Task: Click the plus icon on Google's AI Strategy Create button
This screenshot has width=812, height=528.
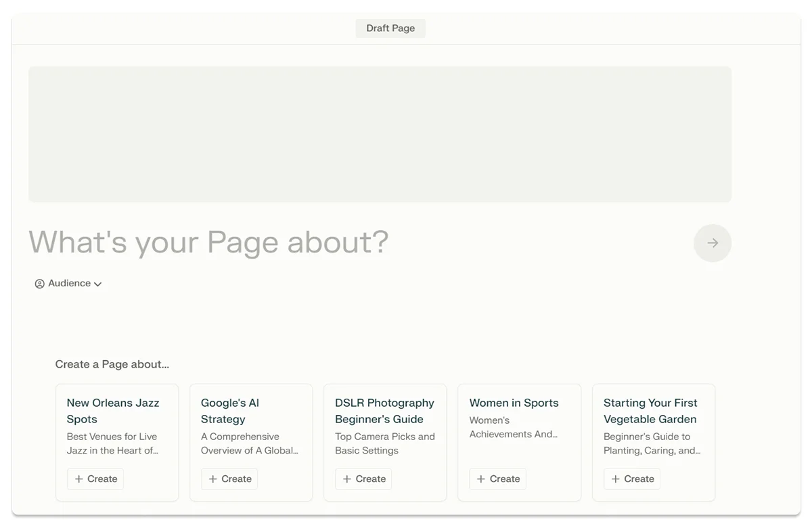Action: 213,479
